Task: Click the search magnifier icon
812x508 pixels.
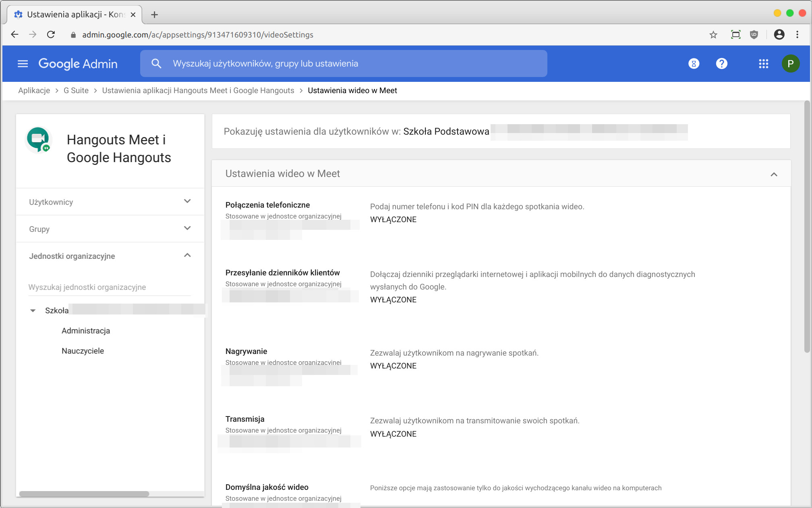Action: click(x=156, y=64)
